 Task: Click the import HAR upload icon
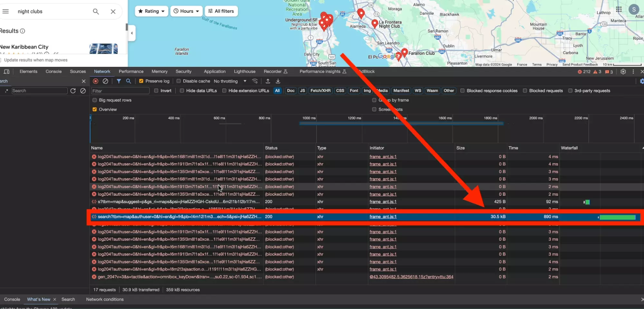click(268, 81)
